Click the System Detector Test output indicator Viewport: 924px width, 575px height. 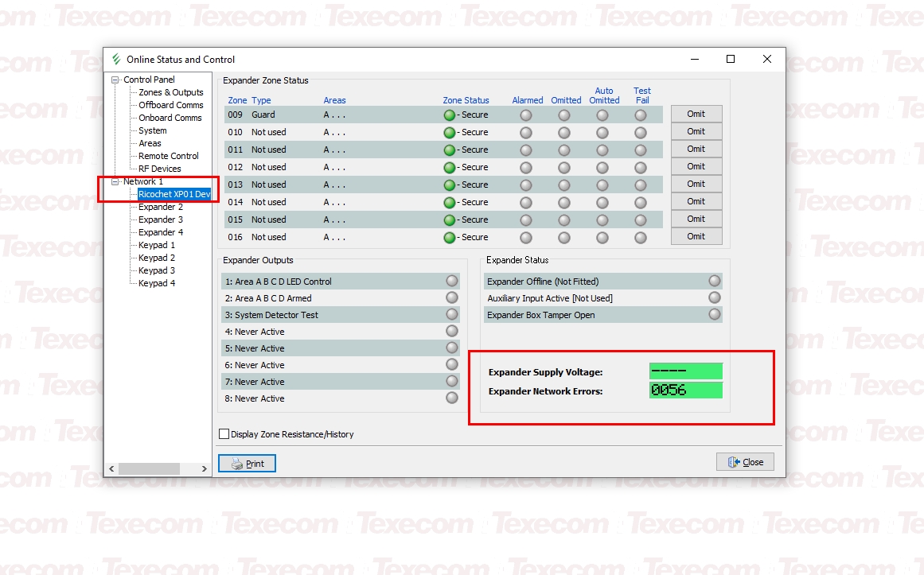[x=452, y=315]
